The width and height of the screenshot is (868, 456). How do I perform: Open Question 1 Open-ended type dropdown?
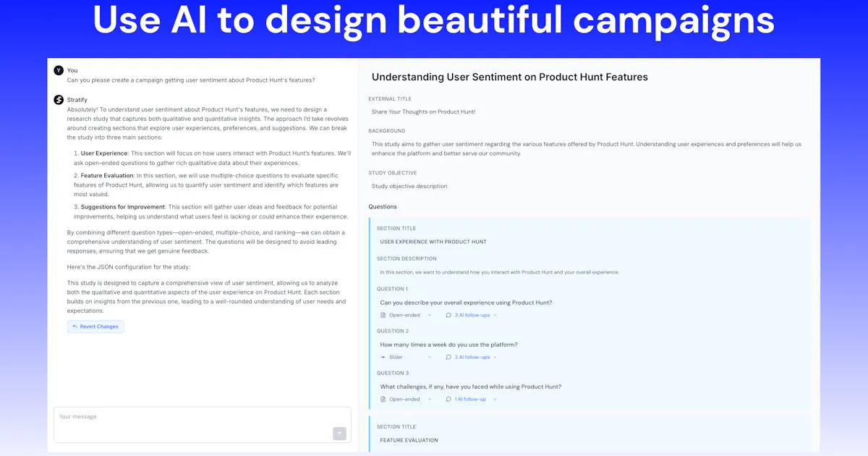click(x=406, y=315)
